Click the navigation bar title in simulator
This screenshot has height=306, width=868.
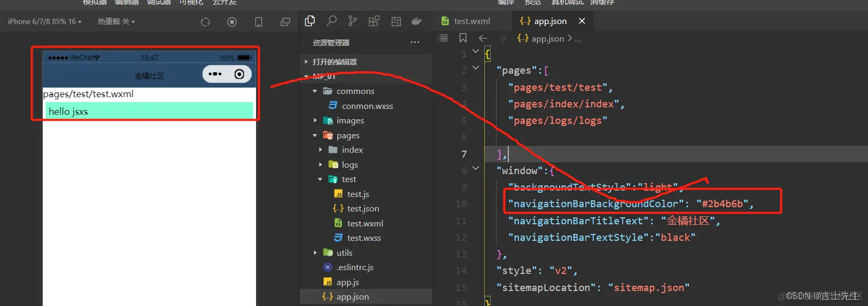pos(149,76)
